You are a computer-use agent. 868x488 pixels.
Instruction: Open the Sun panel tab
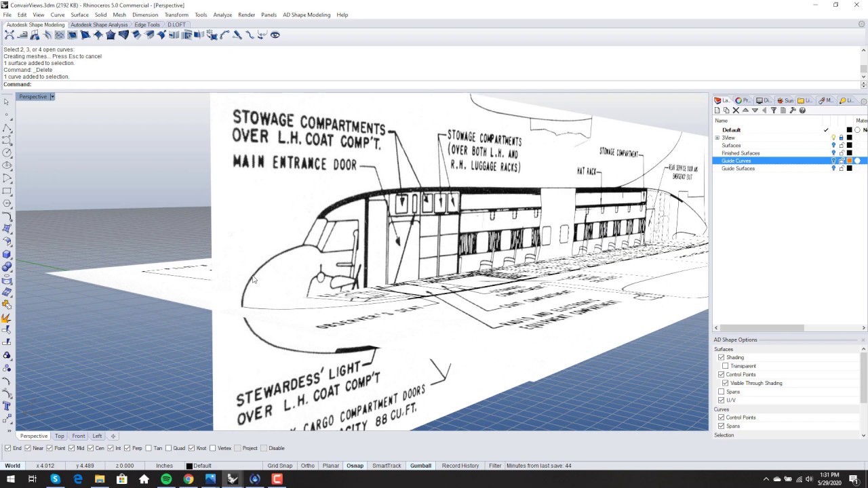(785, 100)
